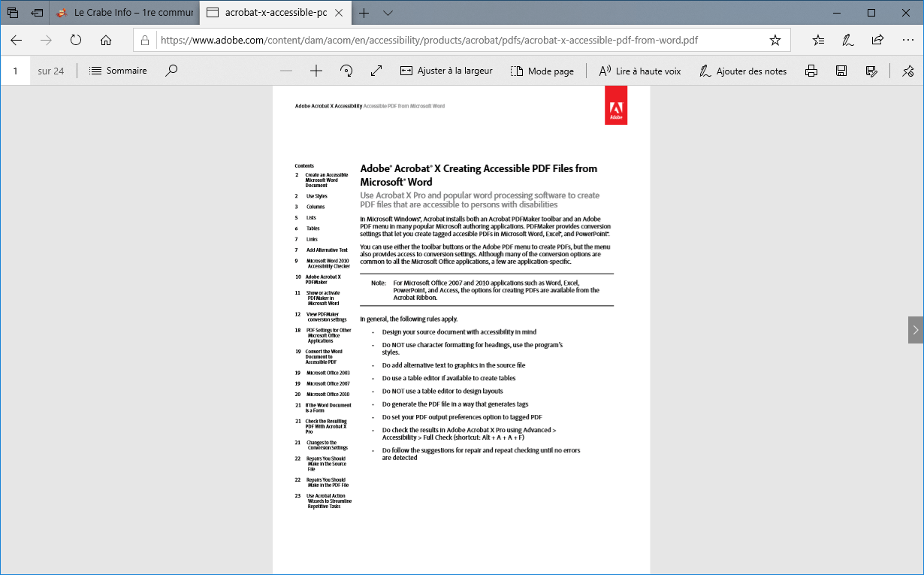Open the tabs set aside icon
This screenshot has width=924, height=575.
coord(13,13)
